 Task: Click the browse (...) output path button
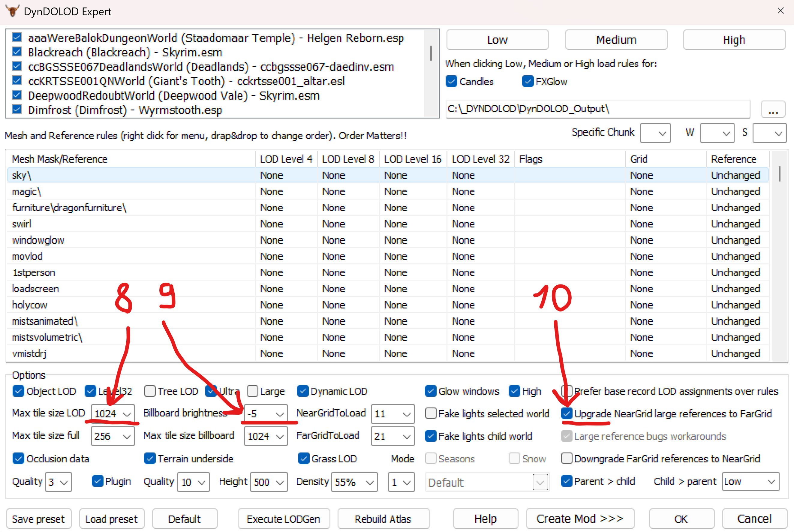click(x=773, y=109)
